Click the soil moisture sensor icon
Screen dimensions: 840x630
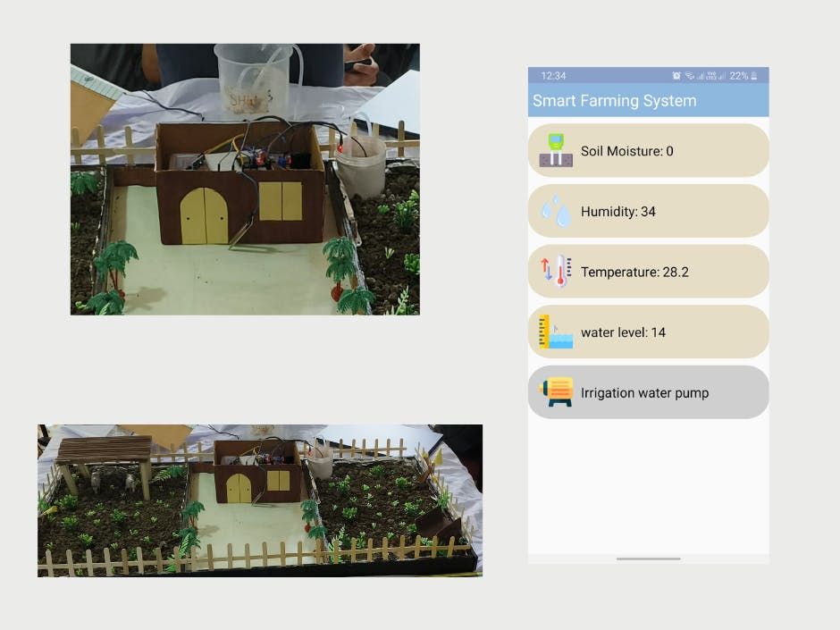click(556, 150)
